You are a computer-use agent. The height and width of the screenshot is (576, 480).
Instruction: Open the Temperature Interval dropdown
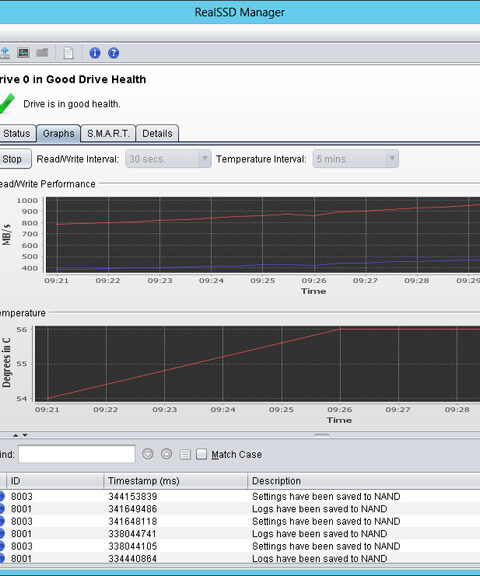coord(356,159)
